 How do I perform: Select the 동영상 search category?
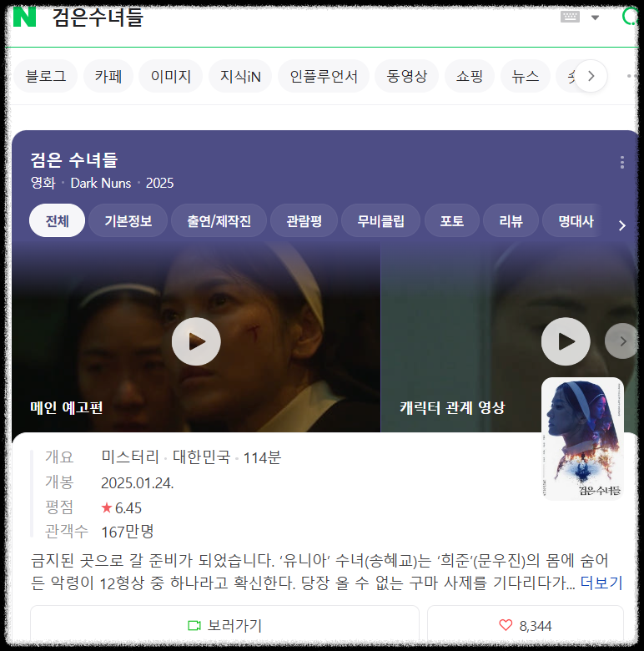(406, 76)
